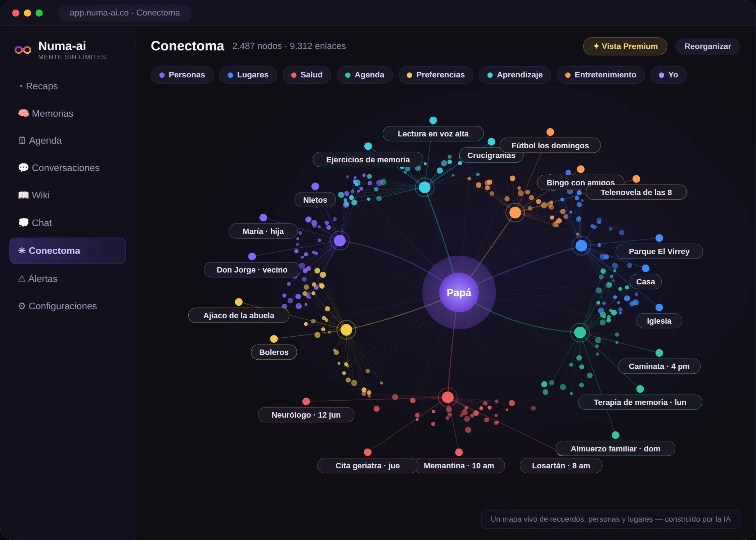Select the Almuerzo familiar · dom label

point(616,449)
